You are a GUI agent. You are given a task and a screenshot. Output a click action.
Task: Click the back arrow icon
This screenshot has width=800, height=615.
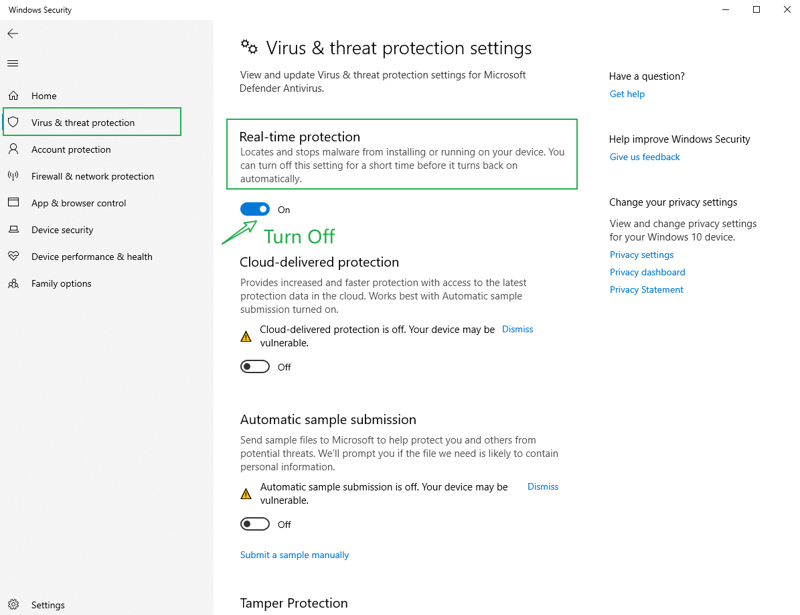(x=13, y=34)
